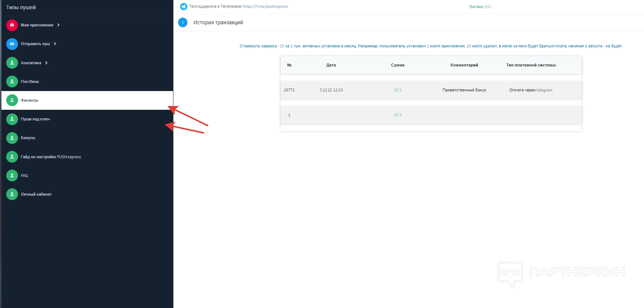
Task: Click the green FAQ sidebar icon
Action: click(12, 175)
